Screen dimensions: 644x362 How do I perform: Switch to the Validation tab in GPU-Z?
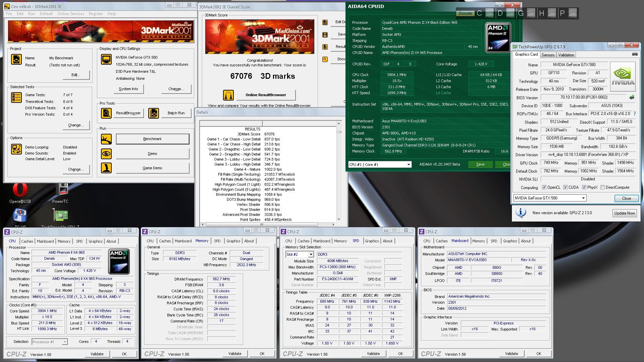pos(566,55)
